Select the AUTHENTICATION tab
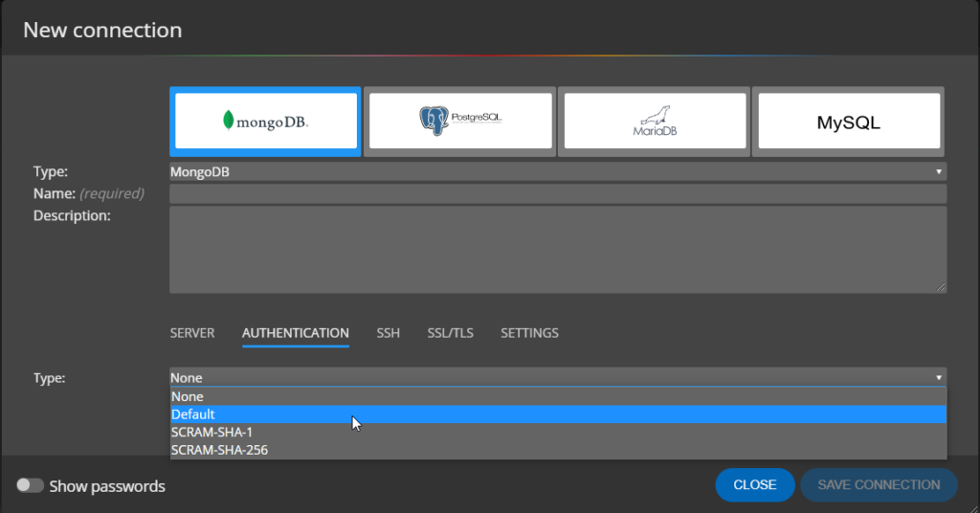The image size is (980, 513). click(296, 333)
